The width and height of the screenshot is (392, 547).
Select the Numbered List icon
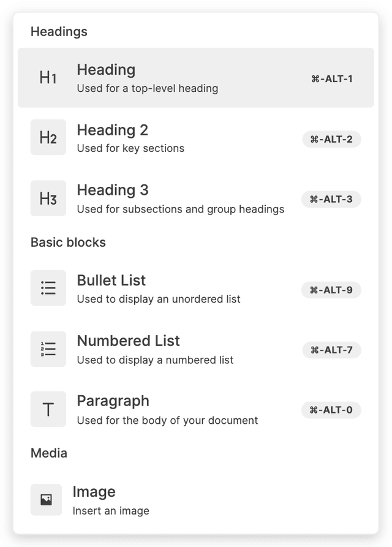click(x=48, y=349)
